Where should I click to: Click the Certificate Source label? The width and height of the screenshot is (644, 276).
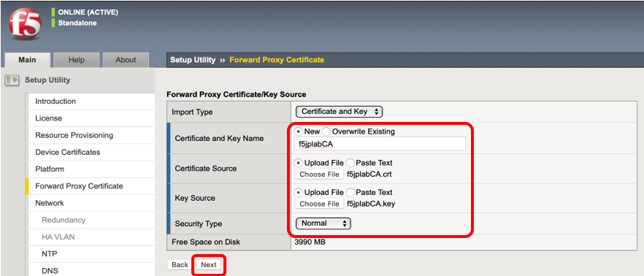point(206,169)
